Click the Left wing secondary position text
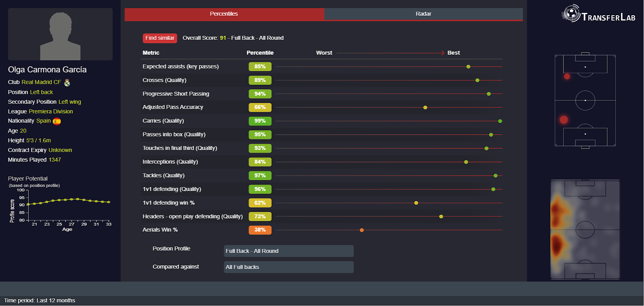The height and width of the screenshot is (306, 644). pos(70,102)
